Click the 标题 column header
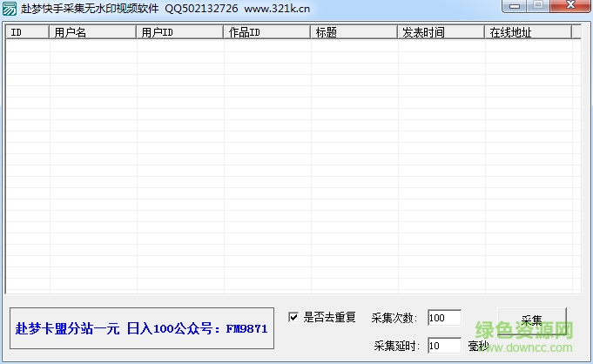 point(354,32)
